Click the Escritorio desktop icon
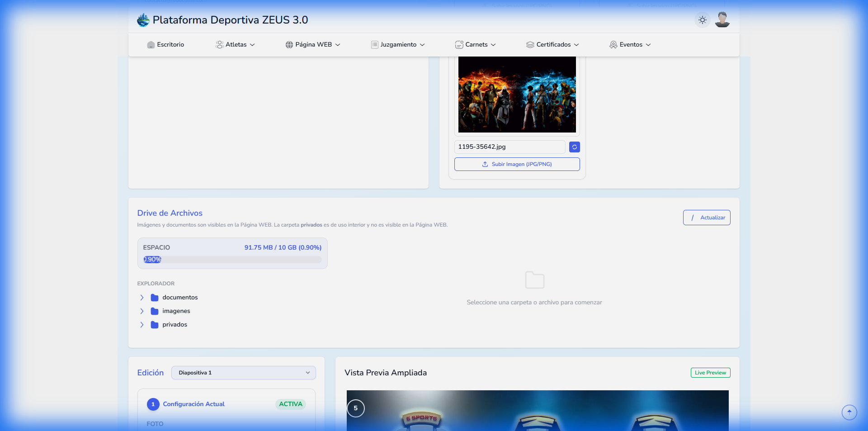 coord(151,44)
